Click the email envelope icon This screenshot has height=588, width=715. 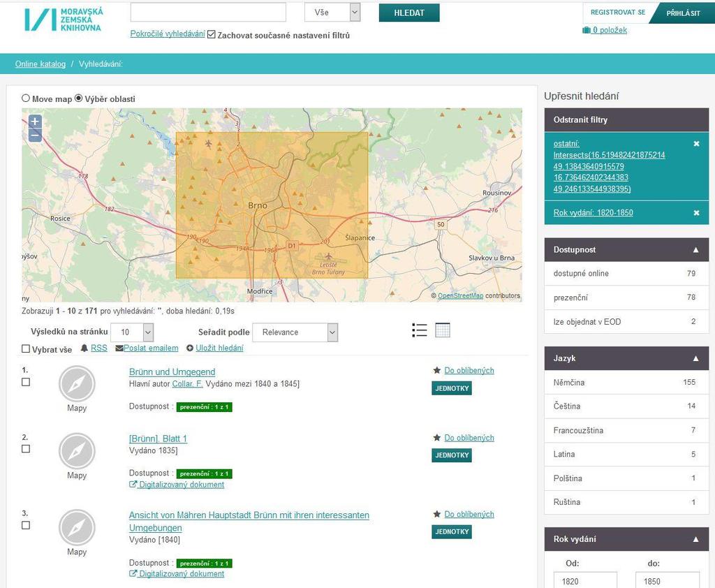119,348
